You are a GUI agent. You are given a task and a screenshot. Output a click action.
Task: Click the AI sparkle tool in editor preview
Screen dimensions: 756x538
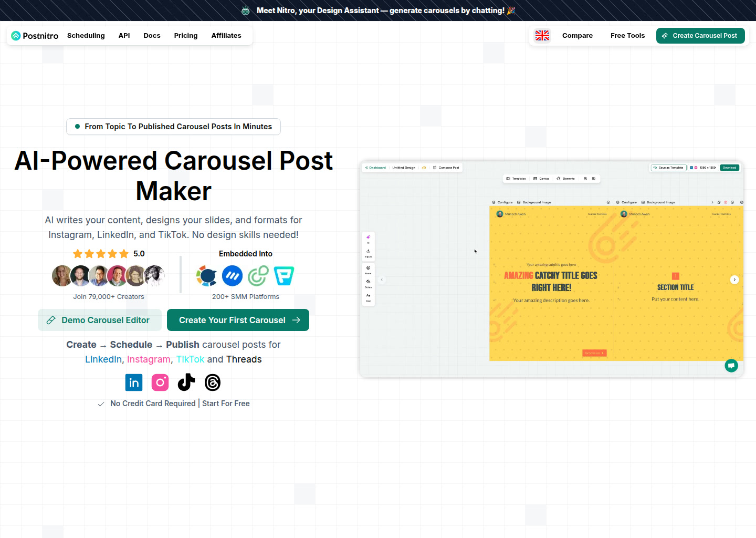click(x=368, y=239)
